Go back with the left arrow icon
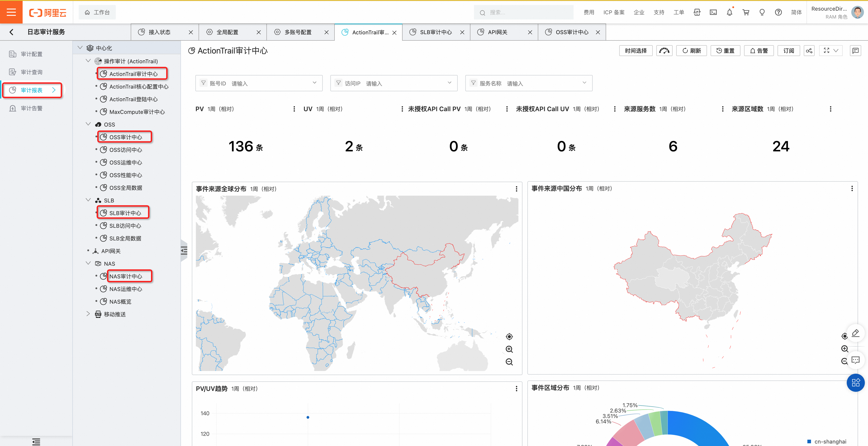868x446 pixels. pyautogui.click(x=12, y=32)
